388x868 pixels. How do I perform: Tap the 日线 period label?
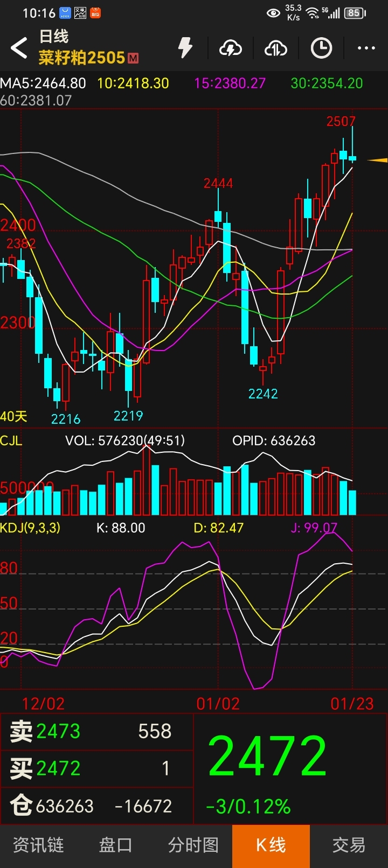54,37
